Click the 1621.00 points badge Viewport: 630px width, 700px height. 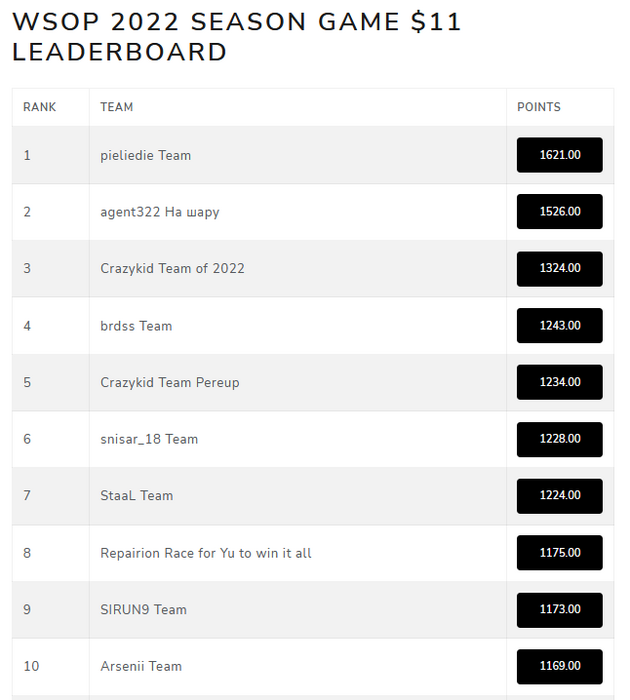[x=559, y=155]
